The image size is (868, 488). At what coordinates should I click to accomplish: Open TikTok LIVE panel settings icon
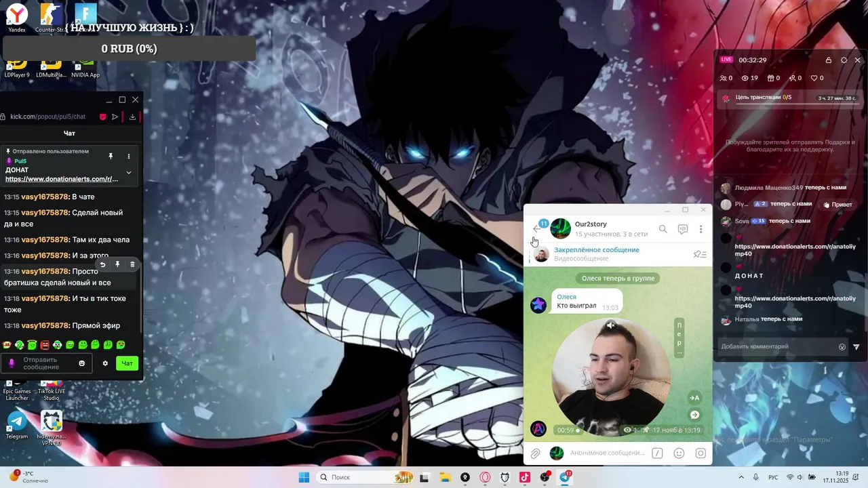click(844, 60)
